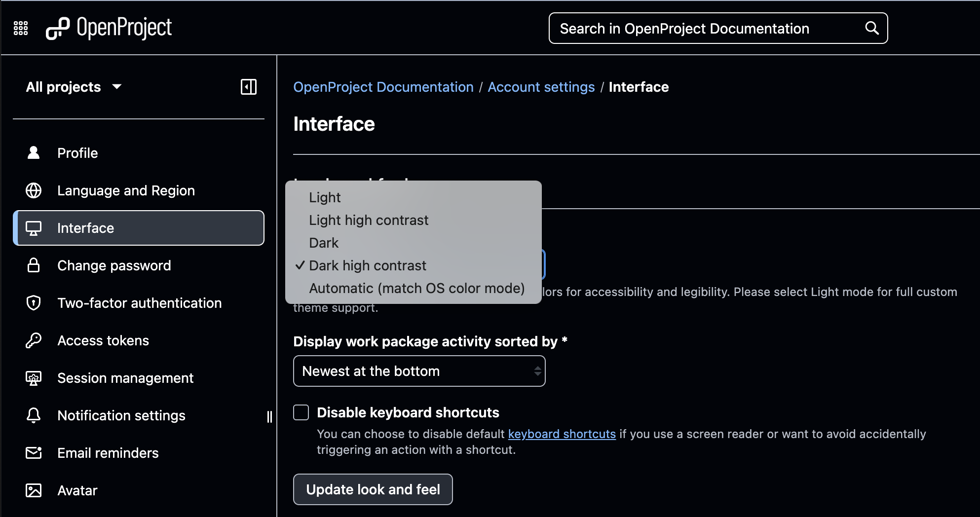980x517 pixels.
Task: Click the monitor icon beside Interface
Action: pyautogui.click(x=34, y=228)
